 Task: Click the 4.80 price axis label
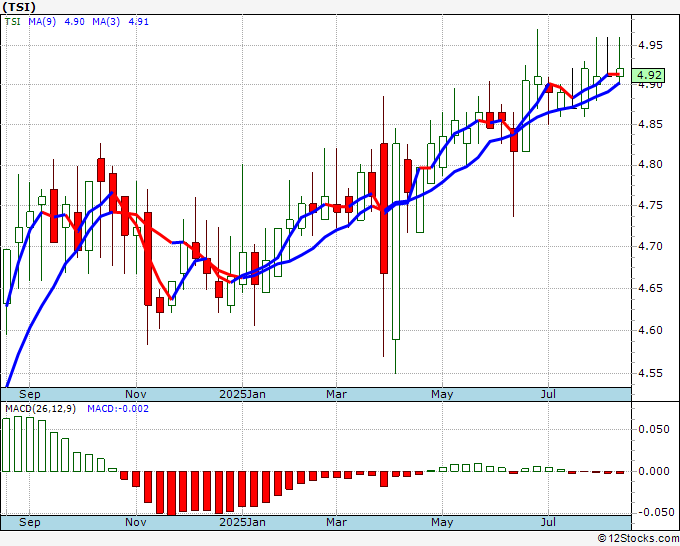pos(651,165)
